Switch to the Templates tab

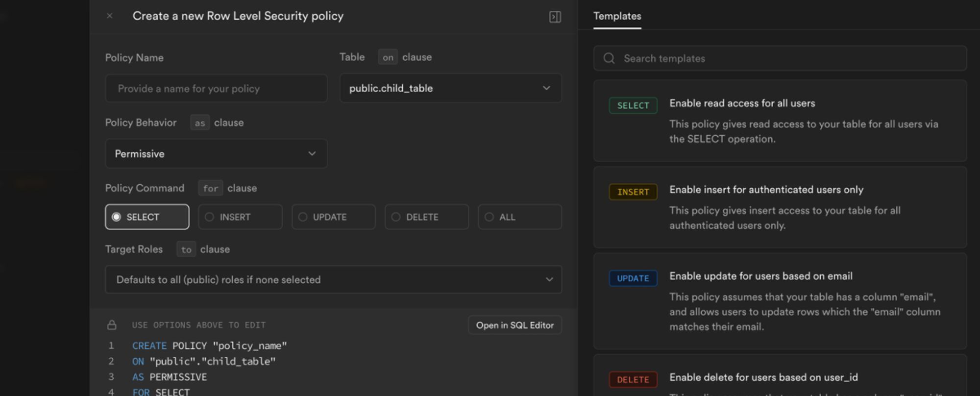tap(617, 16)
